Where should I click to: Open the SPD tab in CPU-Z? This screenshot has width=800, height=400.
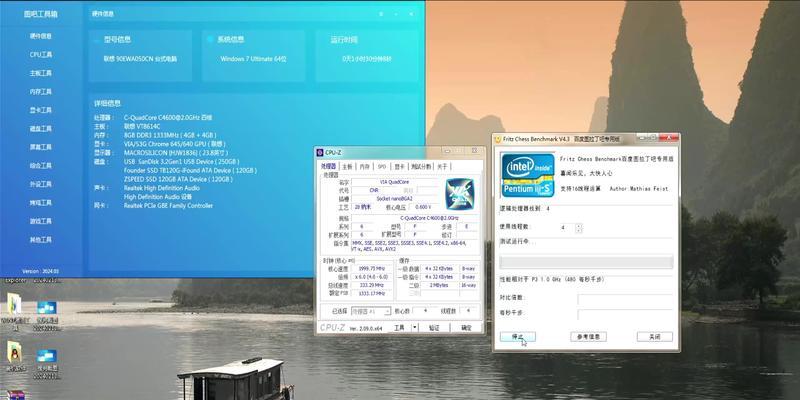tap(381, 166)
